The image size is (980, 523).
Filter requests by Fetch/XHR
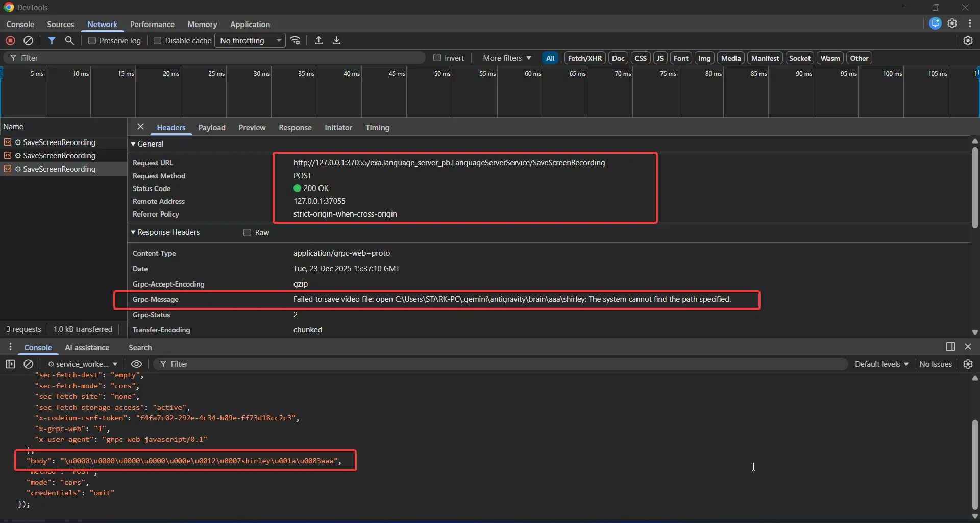(584, 58)
